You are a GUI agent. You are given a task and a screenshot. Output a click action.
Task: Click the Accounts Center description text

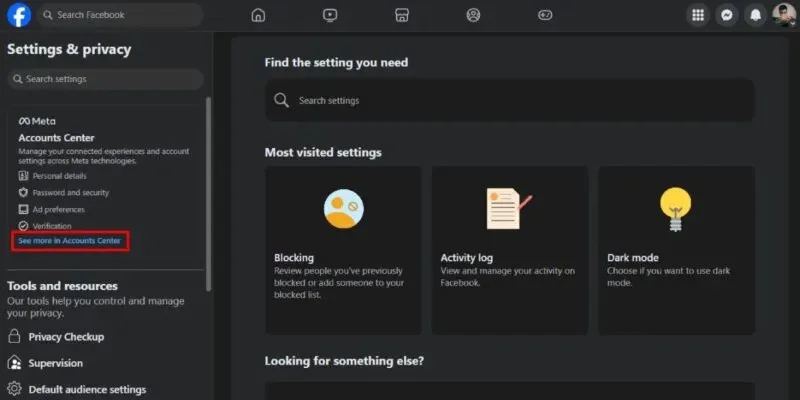104,156
